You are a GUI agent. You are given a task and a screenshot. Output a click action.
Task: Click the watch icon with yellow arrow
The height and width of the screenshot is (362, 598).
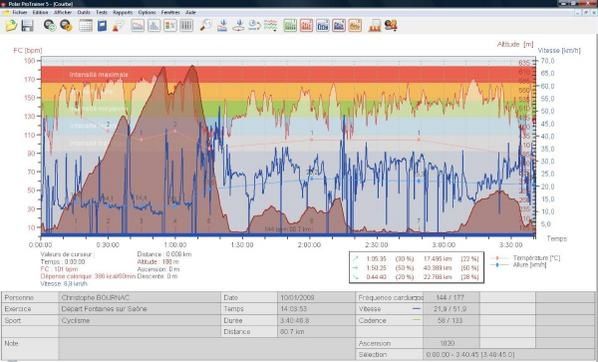tap(66, 26)
